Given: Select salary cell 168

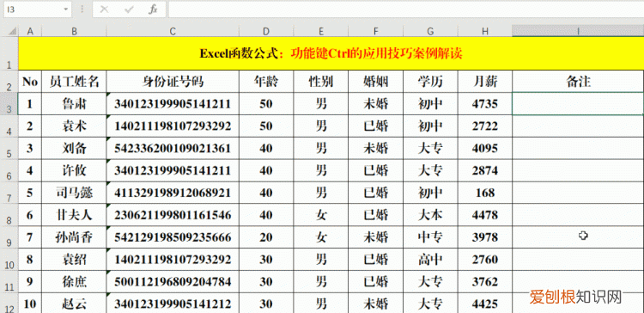Looking at the screenshot, I should [485, 193].
